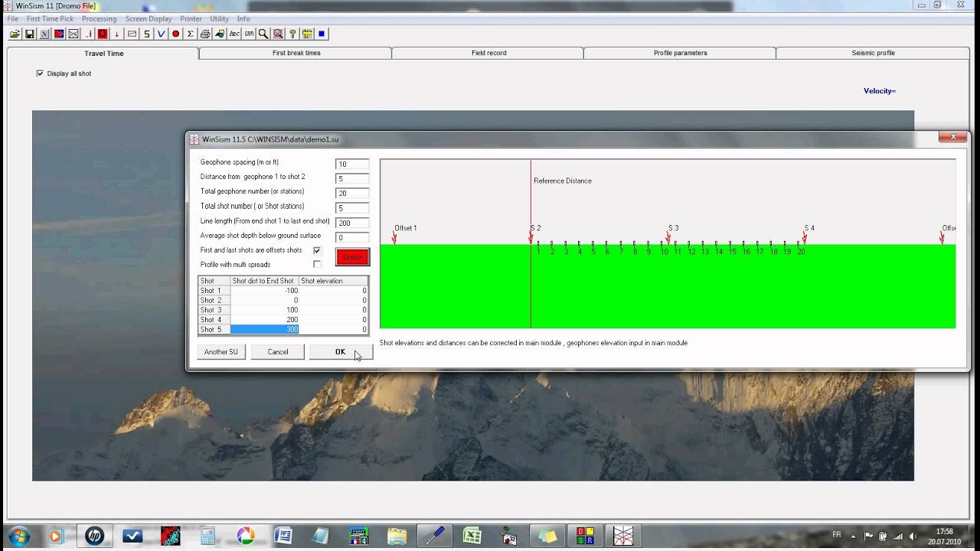Open the Screen Display menu
980x551 pixels.
click(149, 18)
